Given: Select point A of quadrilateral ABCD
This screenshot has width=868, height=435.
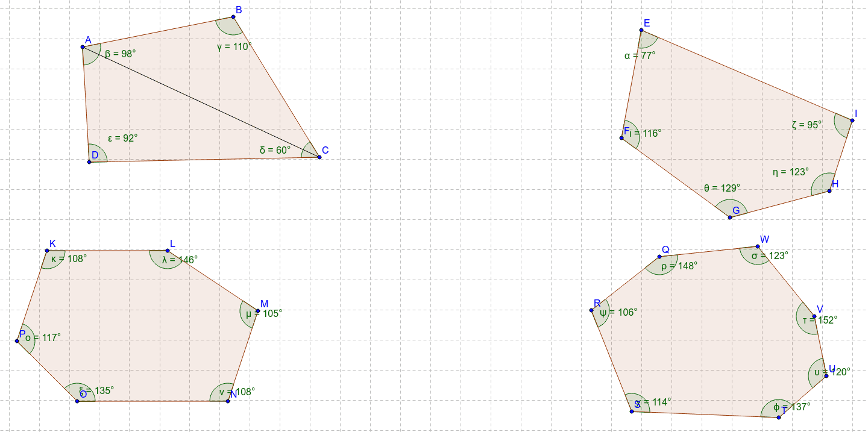Looking at the screenshot, I should (83, 46).
